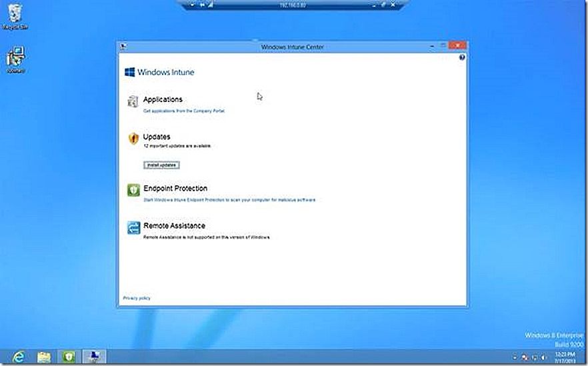Maximize the Windows Intune Center window
This screenshot has height=366, width=588.
pyautogui.click(x=443, y=46)
